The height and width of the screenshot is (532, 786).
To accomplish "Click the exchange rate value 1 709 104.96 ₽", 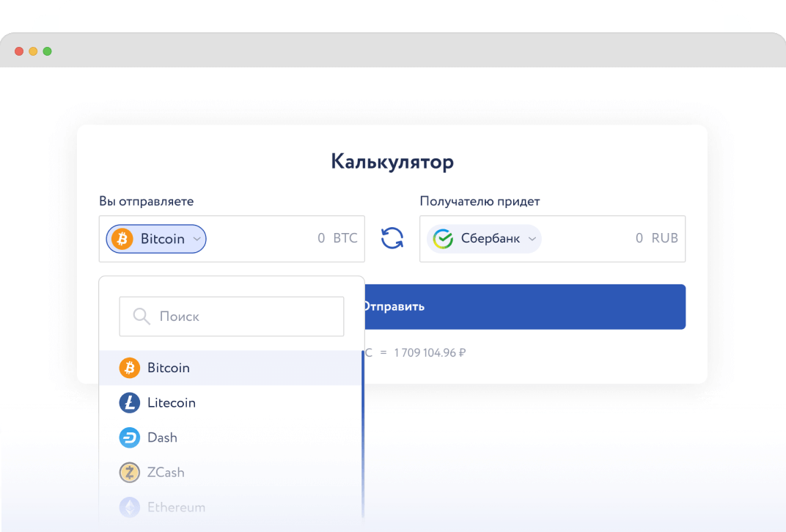I will [x=430, y=352].
